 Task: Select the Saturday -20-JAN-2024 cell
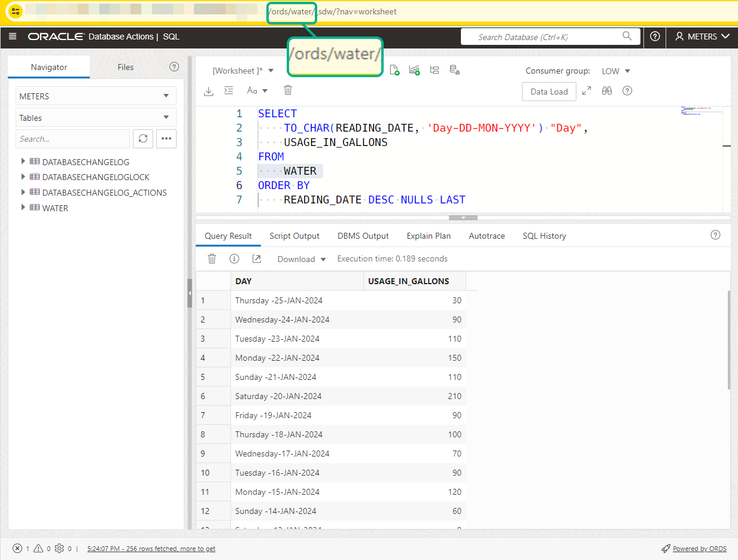click(x=297, y=396)
